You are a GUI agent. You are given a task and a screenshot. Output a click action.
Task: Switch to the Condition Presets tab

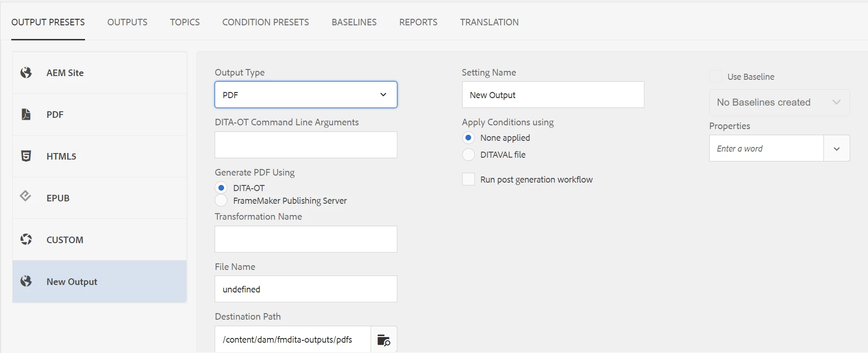[x=265, y=22]
